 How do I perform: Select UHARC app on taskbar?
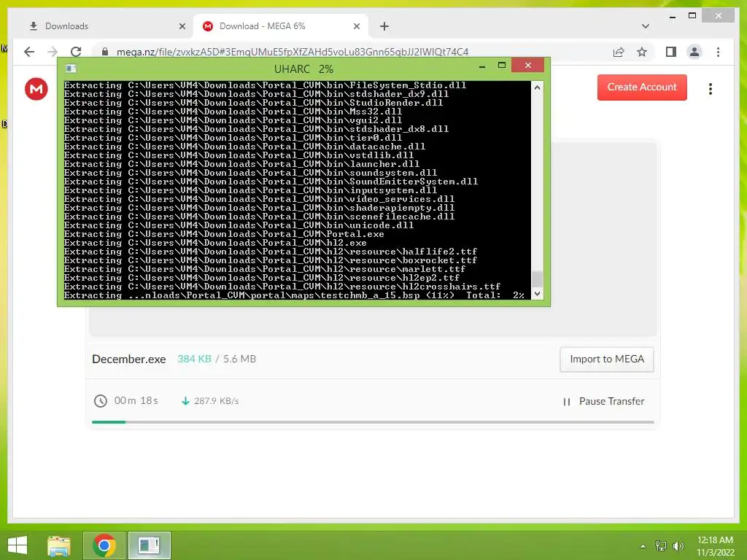coord(149,545)
